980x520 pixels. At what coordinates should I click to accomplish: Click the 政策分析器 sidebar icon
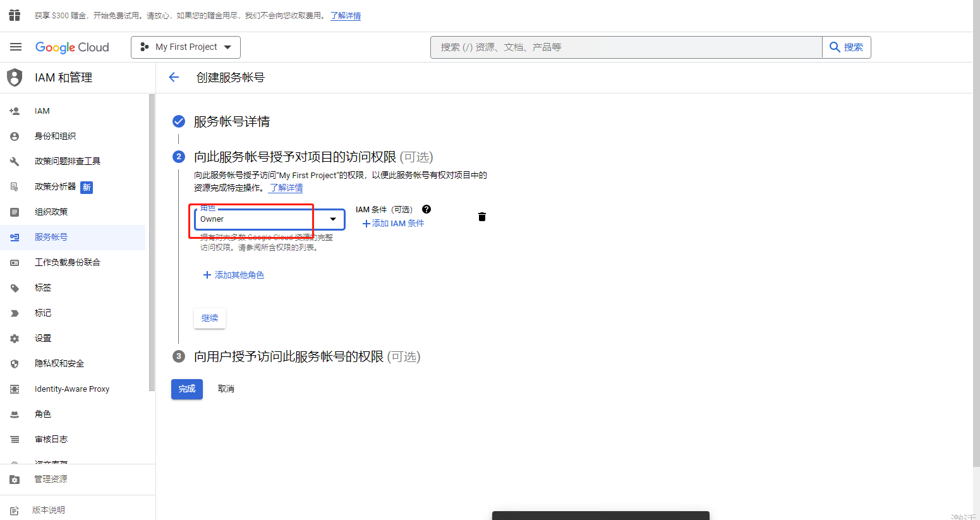tap(15, 187)
